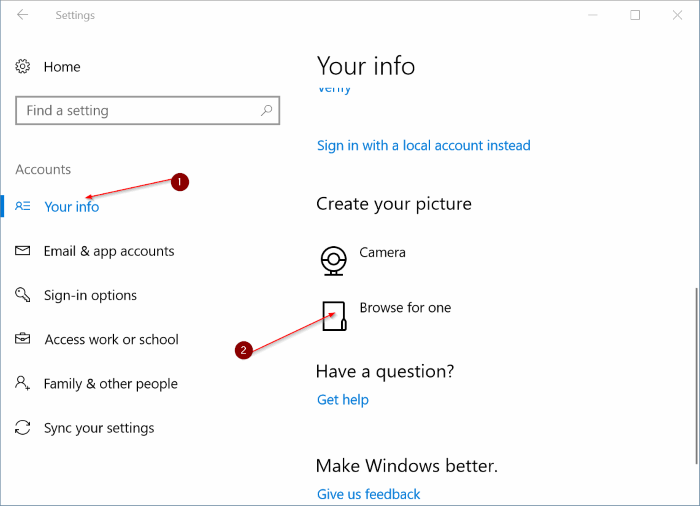700x506 pixels.
Task: Maximize the Settings window
Action: [635, 15]
